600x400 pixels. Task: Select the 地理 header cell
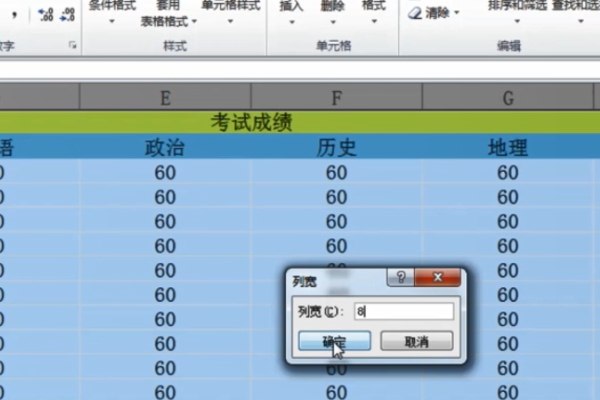[508, 147]
